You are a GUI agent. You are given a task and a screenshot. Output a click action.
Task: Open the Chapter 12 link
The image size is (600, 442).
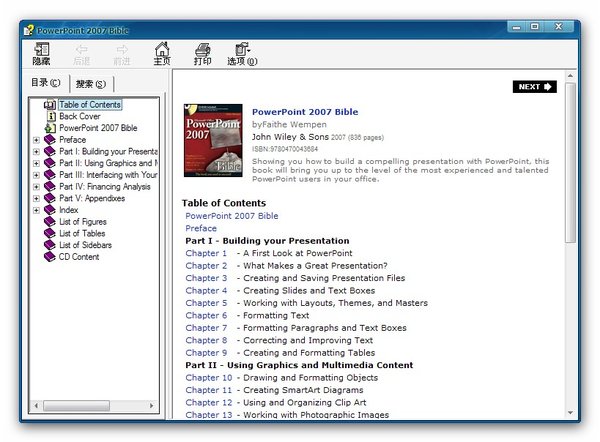209,403
